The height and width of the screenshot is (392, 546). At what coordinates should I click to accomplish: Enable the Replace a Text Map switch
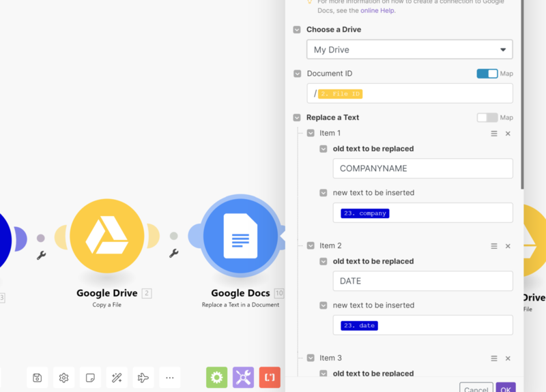pyautogui.click(x=487, y=117)
